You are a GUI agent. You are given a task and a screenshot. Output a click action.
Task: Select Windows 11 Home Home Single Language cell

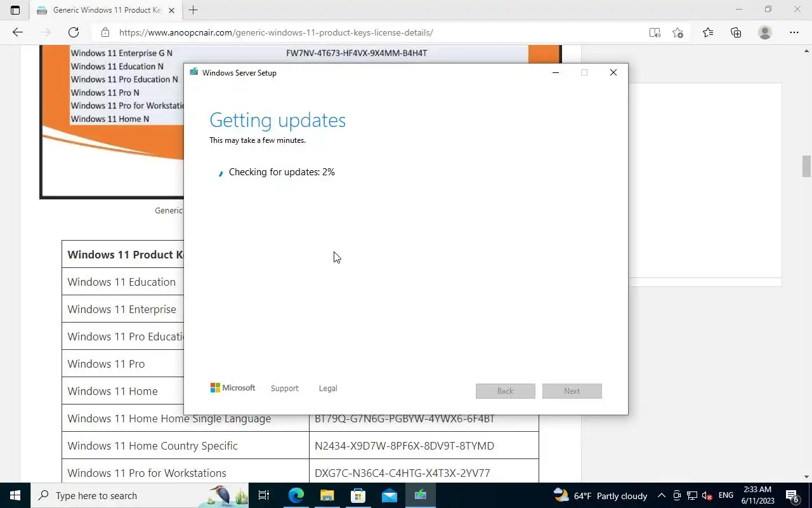185,418
